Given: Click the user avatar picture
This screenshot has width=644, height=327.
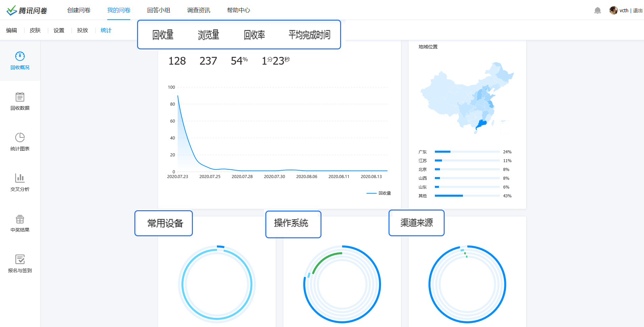Looking at the screenshot, I should (614, 10).
